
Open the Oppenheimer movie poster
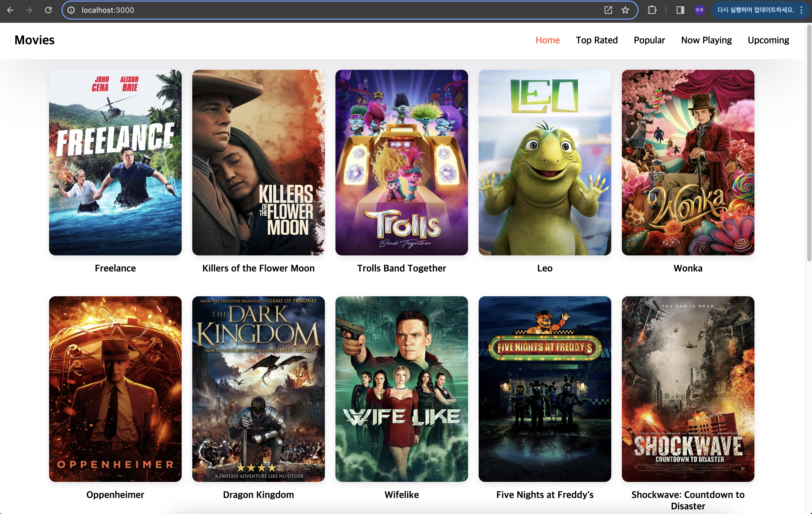(x=115, y=389)
